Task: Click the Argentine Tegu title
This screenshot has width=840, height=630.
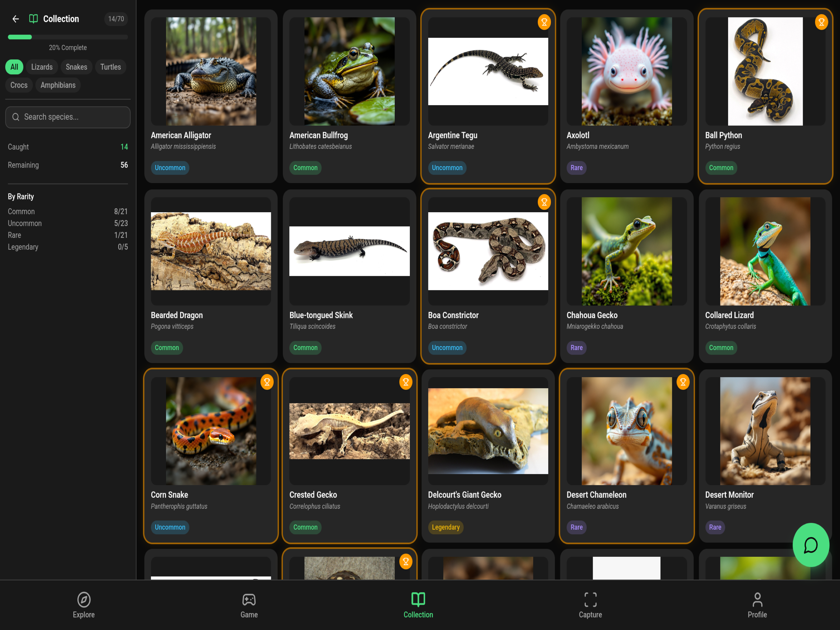Action: coord(453,135)
